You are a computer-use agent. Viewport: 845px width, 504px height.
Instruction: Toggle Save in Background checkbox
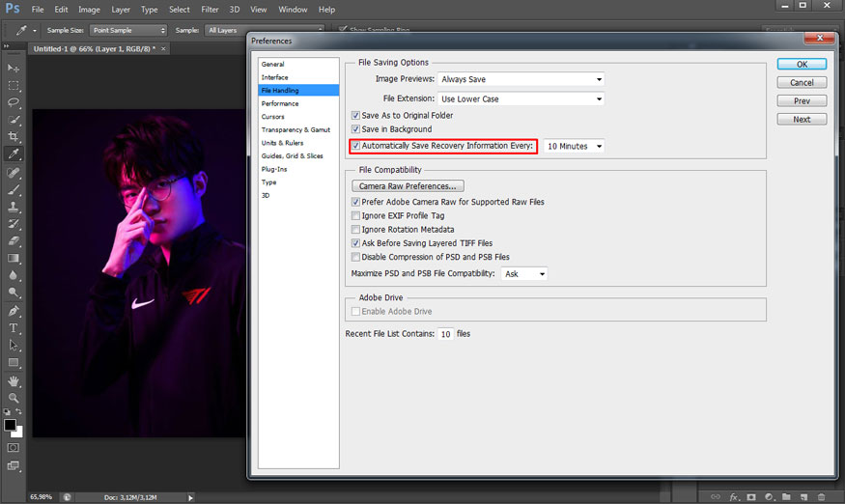[x=355, y=129]
